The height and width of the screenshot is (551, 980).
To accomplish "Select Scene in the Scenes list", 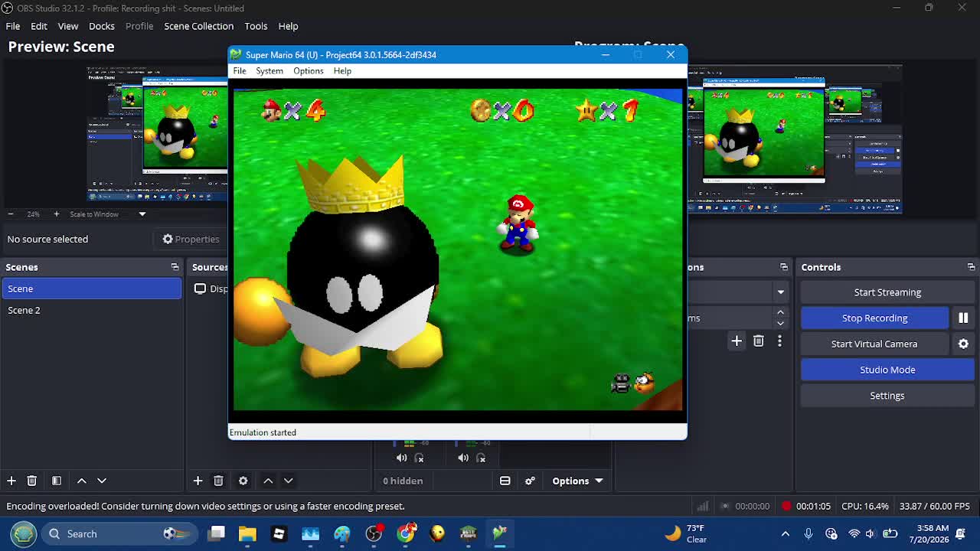I will (x=92, y=289).
